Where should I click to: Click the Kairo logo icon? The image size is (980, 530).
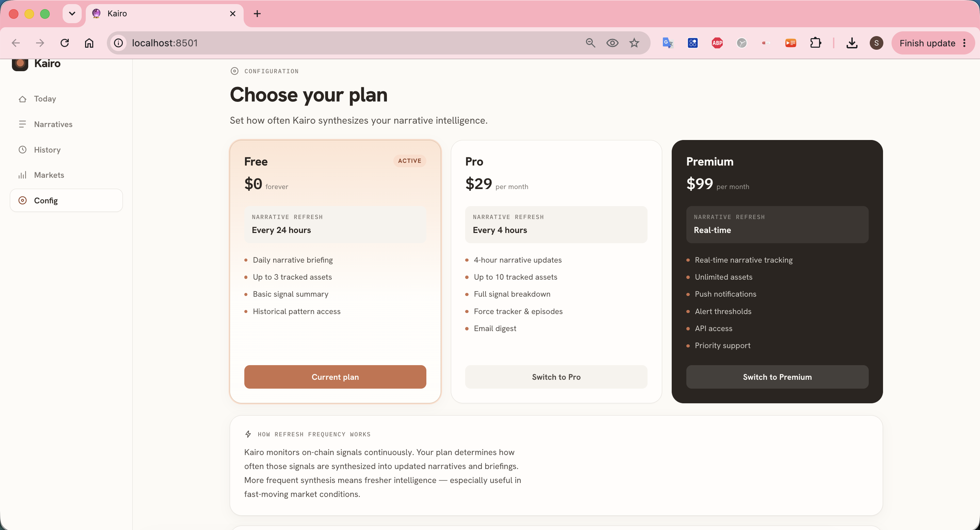point(20,64)
